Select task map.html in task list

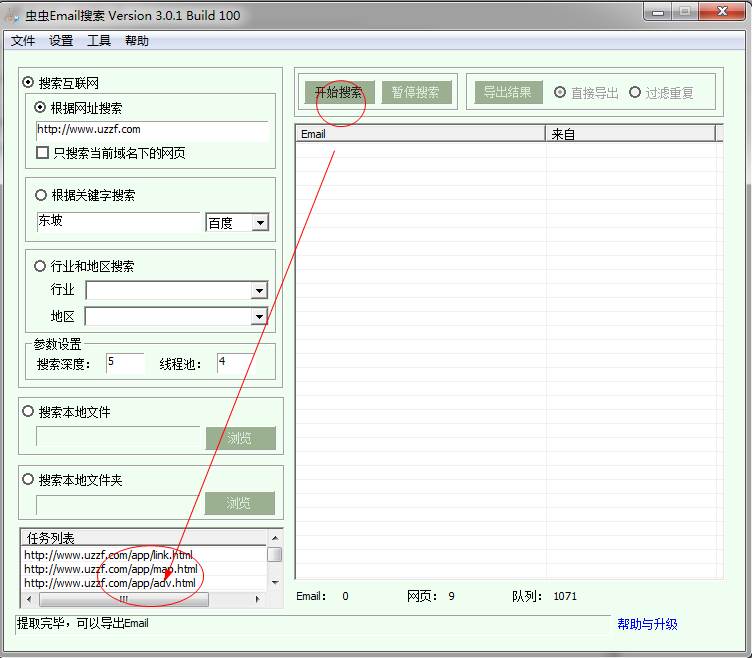point(111,569)
